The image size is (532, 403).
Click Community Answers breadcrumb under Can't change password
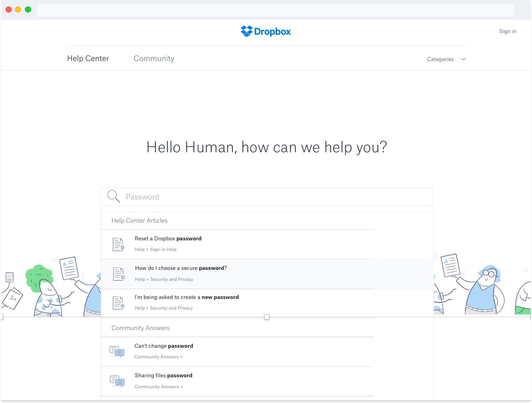tap(158, 357)
